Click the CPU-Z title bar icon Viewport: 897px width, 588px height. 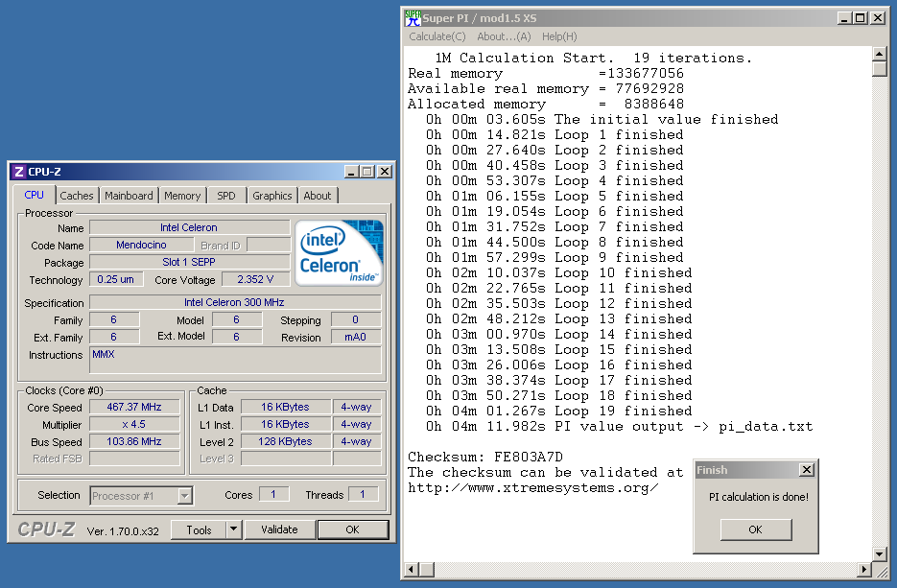pos(18,172)
